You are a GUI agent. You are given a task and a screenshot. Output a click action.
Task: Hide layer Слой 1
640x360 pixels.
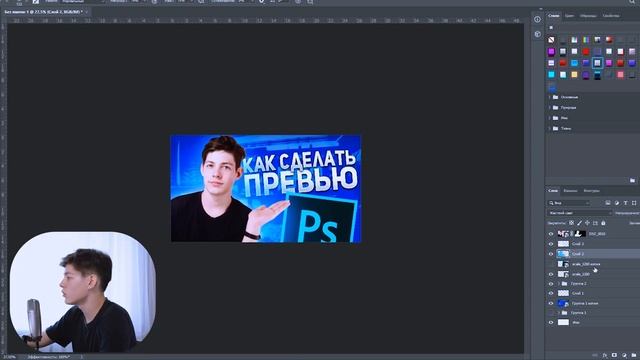point(551,293)
